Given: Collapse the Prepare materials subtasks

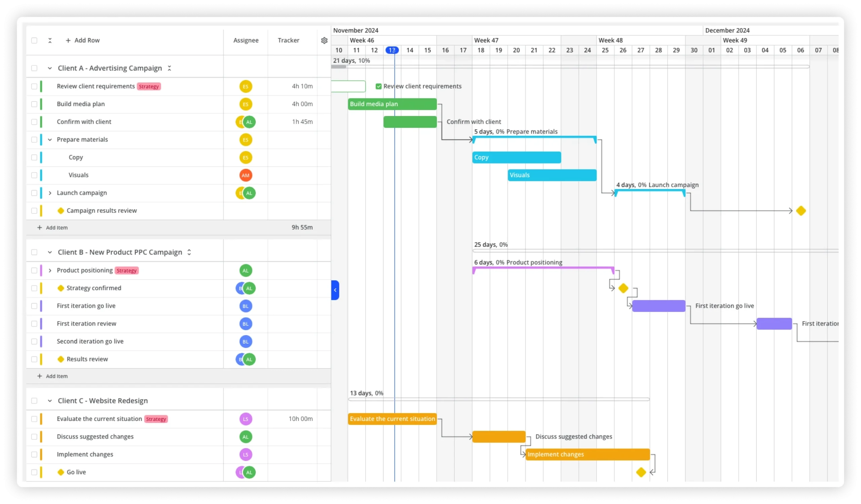Looking at the screenshot, I should tap(50, 140).
